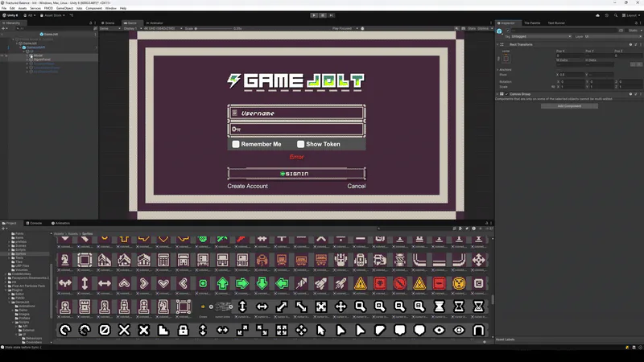The height and width of the screenshot is (362, 644).
Task: Select the green left arrow sprite
Action: (x=282, y=283)
